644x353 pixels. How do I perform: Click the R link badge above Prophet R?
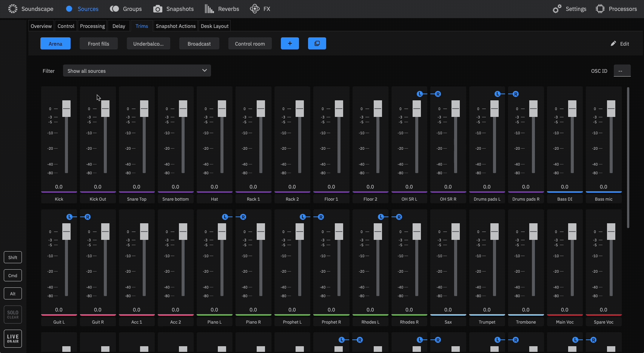coord(321,217)
